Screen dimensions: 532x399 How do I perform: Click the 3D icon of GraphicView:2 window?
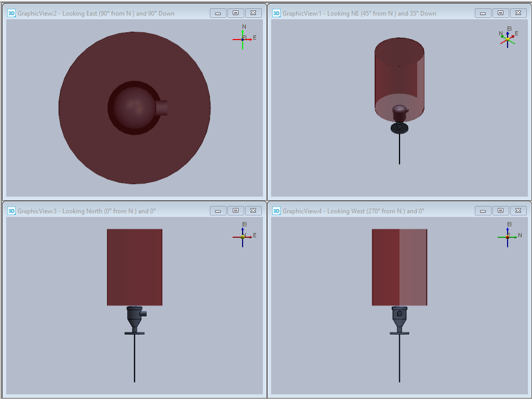11,13
